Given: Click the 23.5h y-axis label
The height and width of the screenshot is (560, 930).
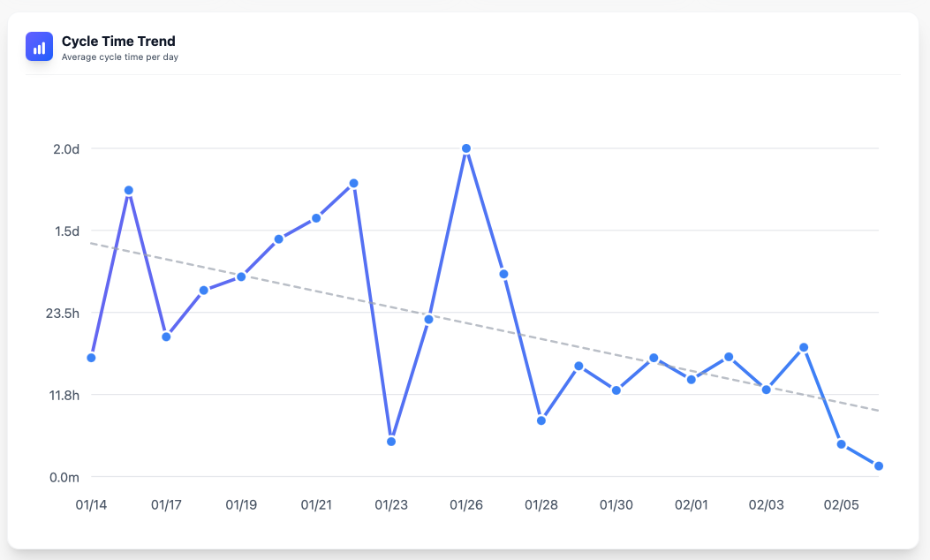Looking at the screenshot, I should pyautogui.click(x=63, y=313).
